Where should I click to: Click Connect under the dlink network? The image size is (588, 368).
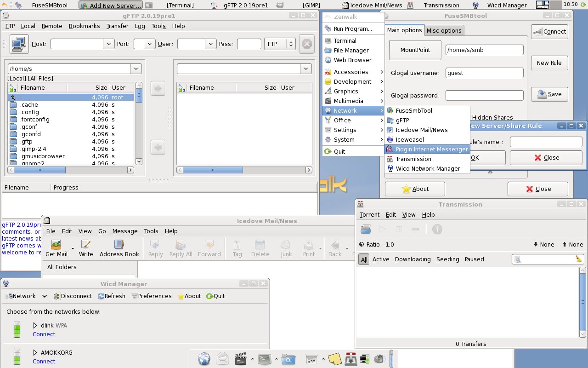(44, 334)
